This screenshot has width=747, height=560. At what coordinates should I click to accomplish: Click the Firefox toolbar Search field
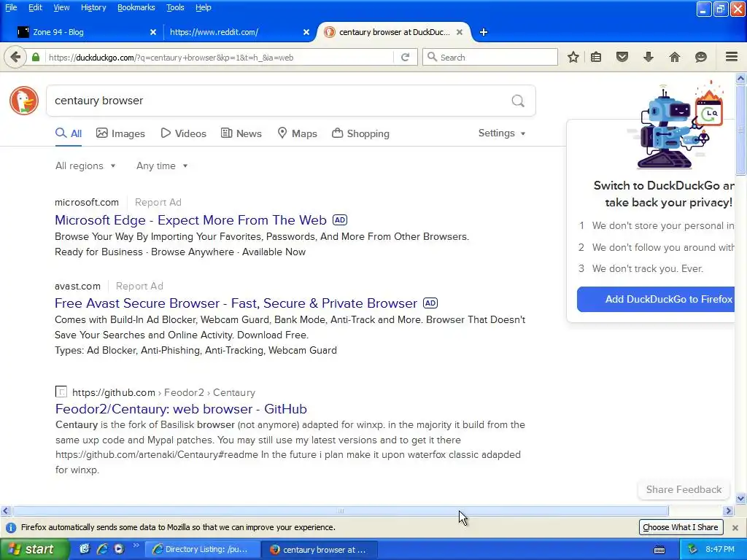(x=489, y=57)
